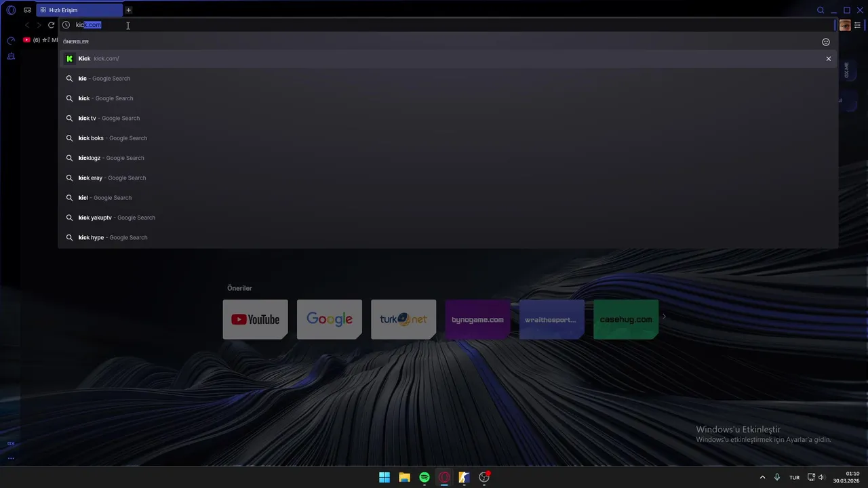Open the GX Cleaner broom icon in sidebar
Screen dimensions: 868x488
[11, 56]
